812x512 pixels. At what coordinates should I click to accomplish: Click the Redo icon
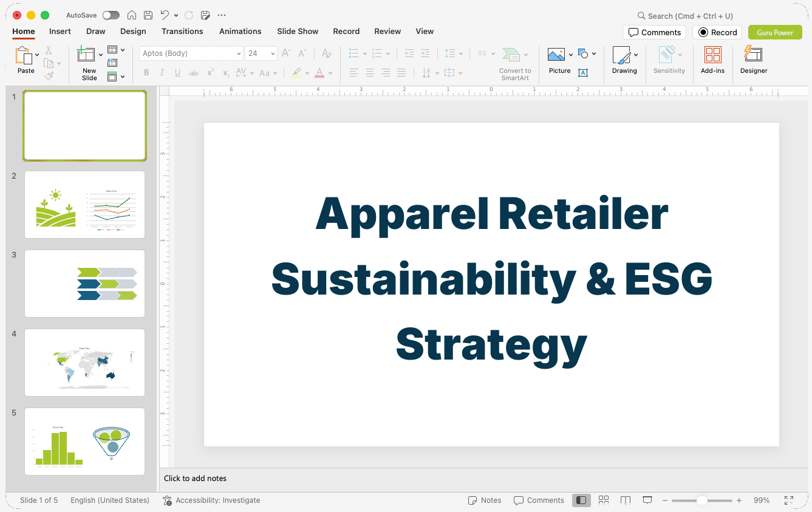click(189, 15)
